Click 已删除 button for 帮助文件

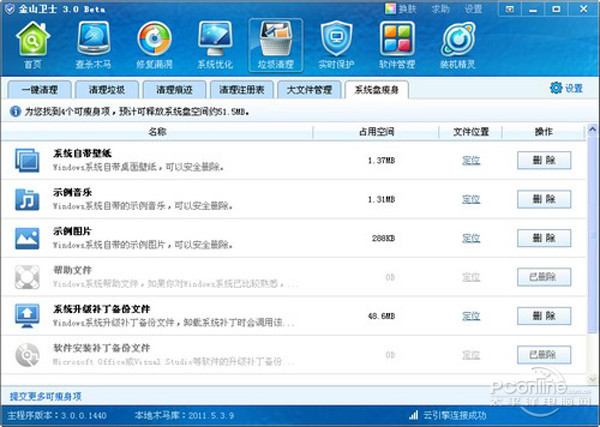click(x=544, y=277)
